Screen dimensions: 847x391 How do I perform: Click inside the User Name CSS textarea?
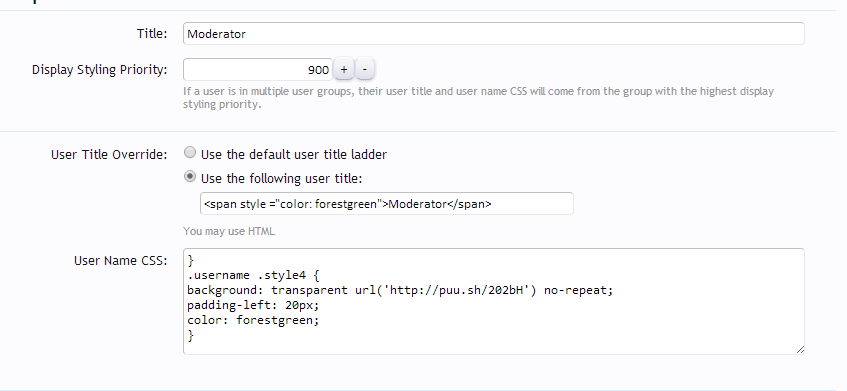click(494, 301)
